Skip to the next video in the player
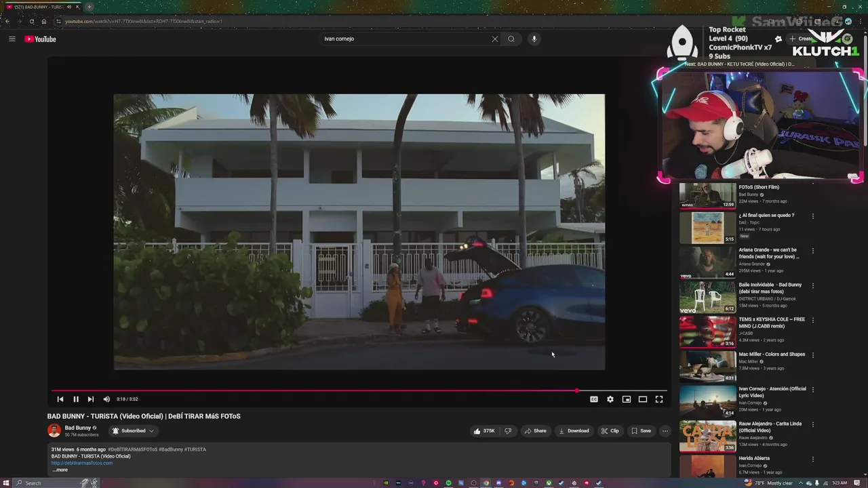Screen dimensions: 868x488 91,399
